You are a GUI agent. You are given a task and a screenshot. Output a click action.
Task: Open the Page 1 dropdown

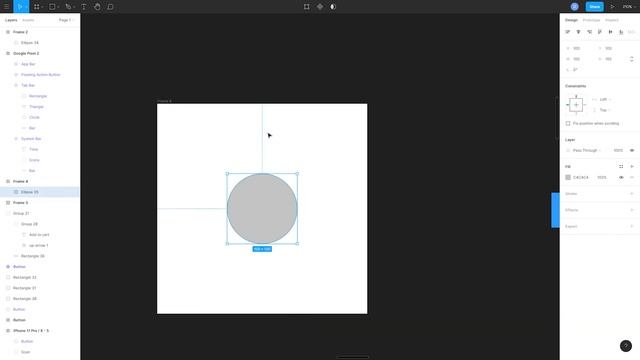tap(66, 20)
